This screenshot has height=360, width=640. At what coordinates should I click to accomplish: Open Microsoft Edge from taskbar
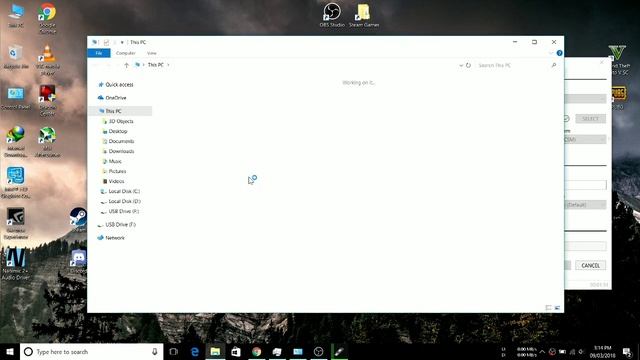tap(195, 351)
